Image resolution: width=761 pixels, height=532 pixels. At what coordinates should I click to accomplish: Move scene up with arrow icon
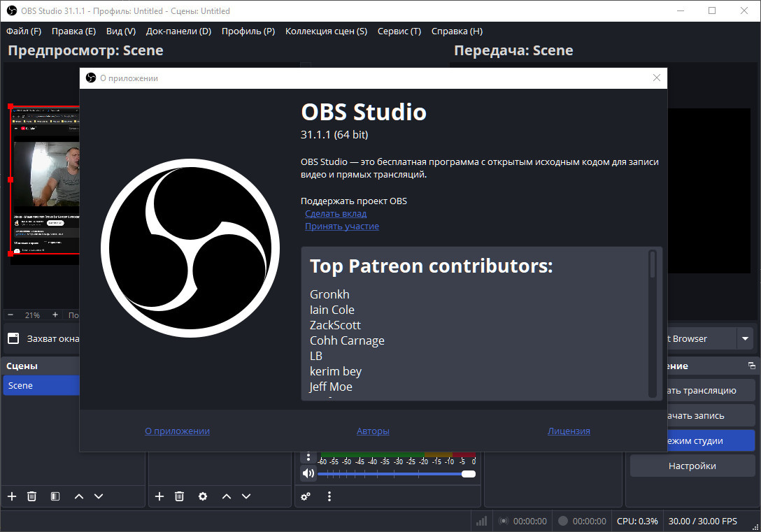tap(79, 496)
